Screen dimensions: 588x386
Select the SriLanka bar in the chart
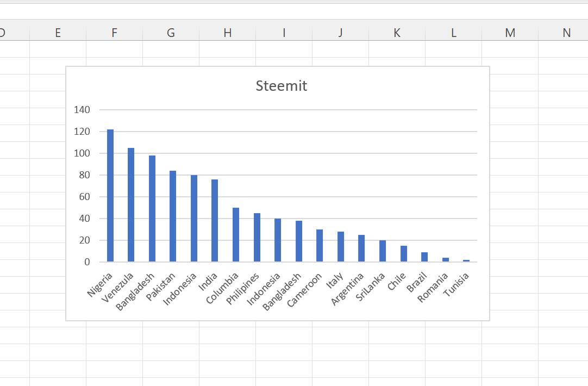pos(383,251)
